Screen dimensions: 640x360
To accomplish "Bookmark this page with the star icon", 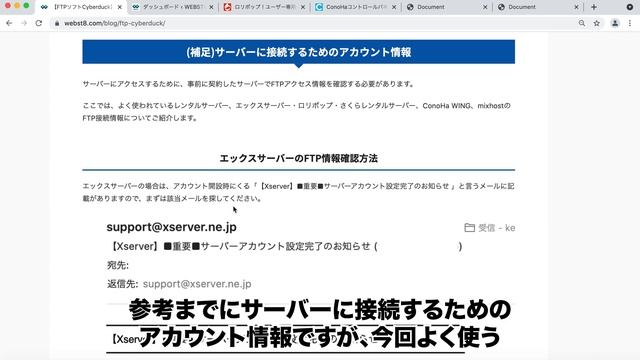I will click(x=597, y=23).
